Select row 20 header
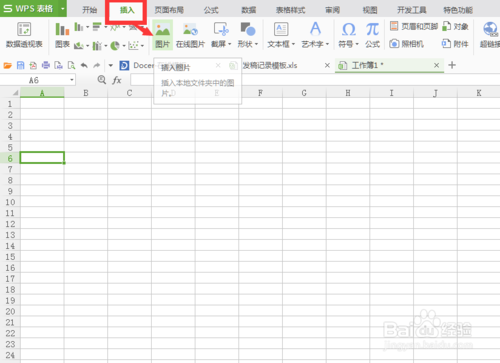This screenshot has width=500, height=363. click(10, 311)
